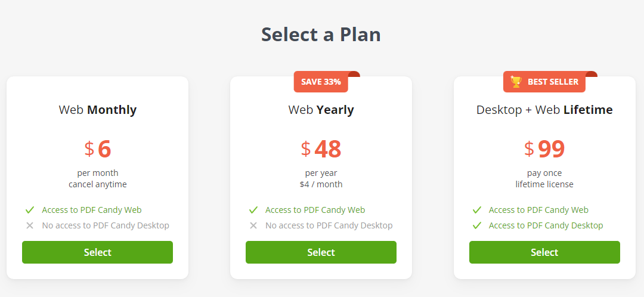Click the Web Yearly plan title
The height and width of the screenshot is (297, 644).
pos(321,110)
